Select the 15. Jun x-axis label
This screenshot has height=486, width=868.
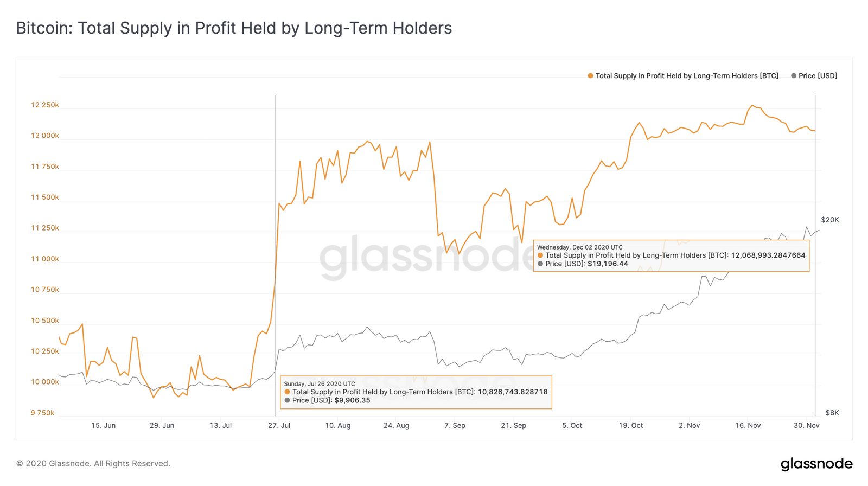pos(103,426)
